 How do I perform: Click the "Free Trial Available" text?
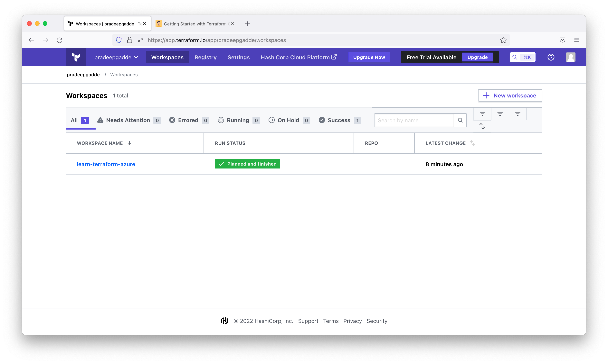coord(431,57)
